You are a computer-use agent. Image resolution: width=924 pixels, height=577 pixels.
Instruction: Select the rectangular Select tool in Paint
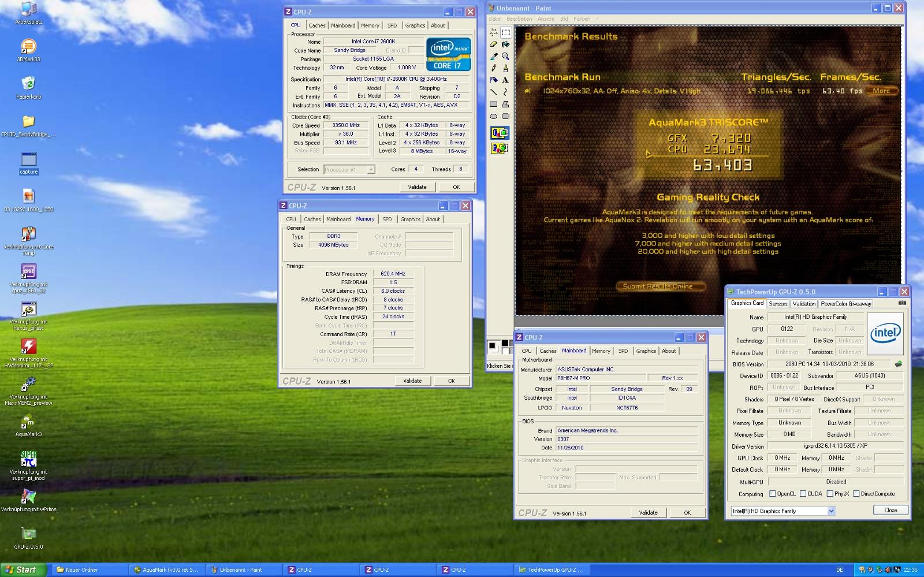(x=505, y=32)
